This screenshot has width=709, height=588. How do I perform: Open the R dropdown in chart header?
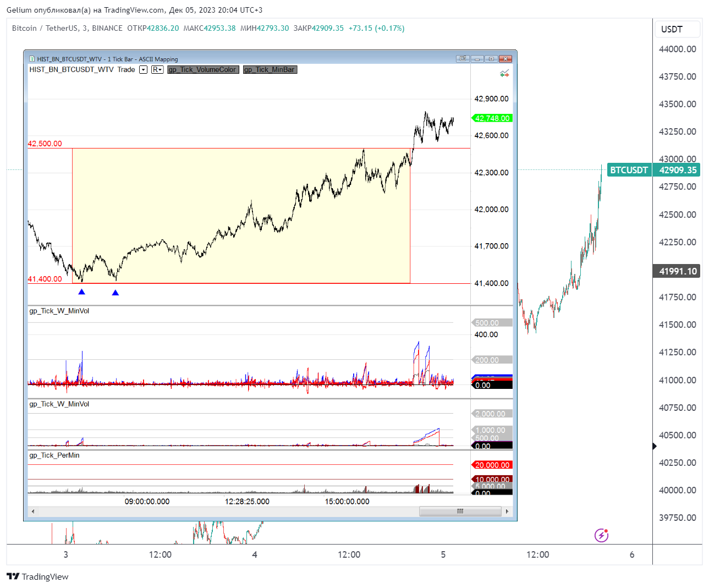point(157,70)
